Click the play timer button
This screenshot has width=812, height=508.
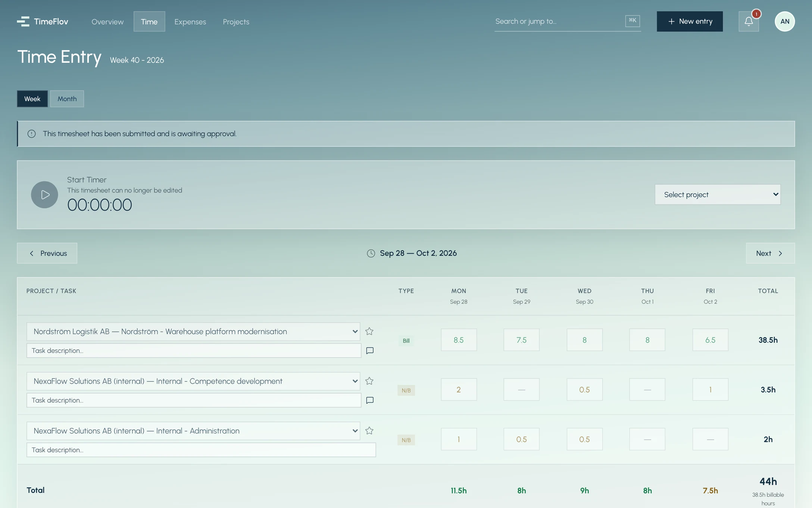click(44, 195)
